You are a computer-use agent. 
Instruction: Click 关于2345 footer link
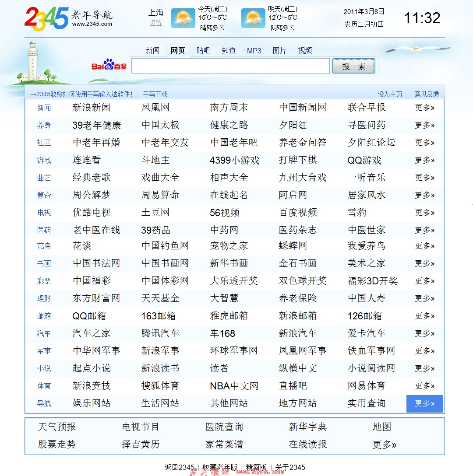290,467
